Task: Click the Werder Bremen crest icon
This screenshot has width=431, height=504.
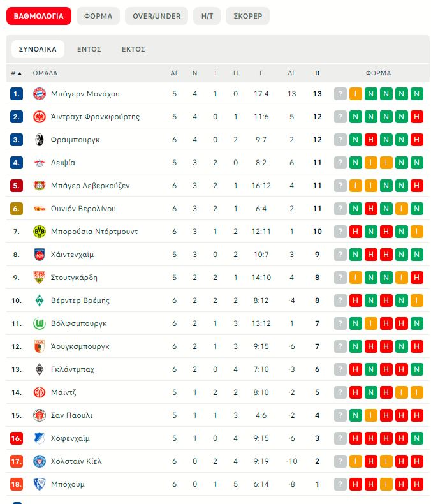Action: click(40, 300)
